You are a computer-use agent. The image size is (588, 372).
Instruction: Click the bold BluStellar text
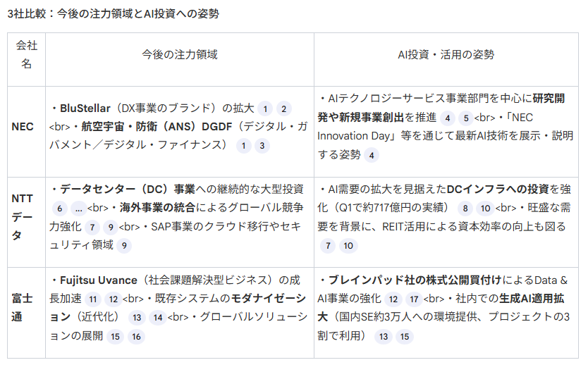[85, 108]
